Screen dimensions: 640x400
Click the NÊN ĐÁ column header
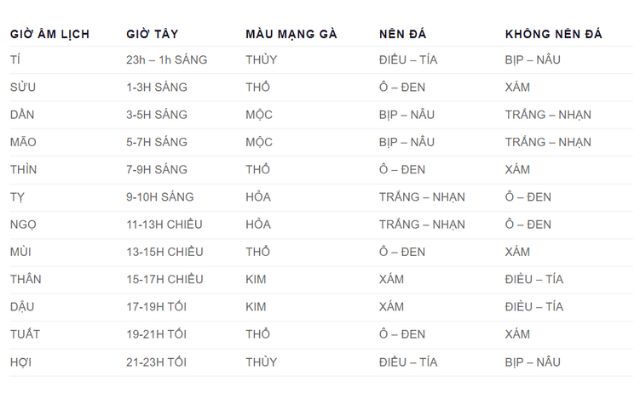click(402, 34)
